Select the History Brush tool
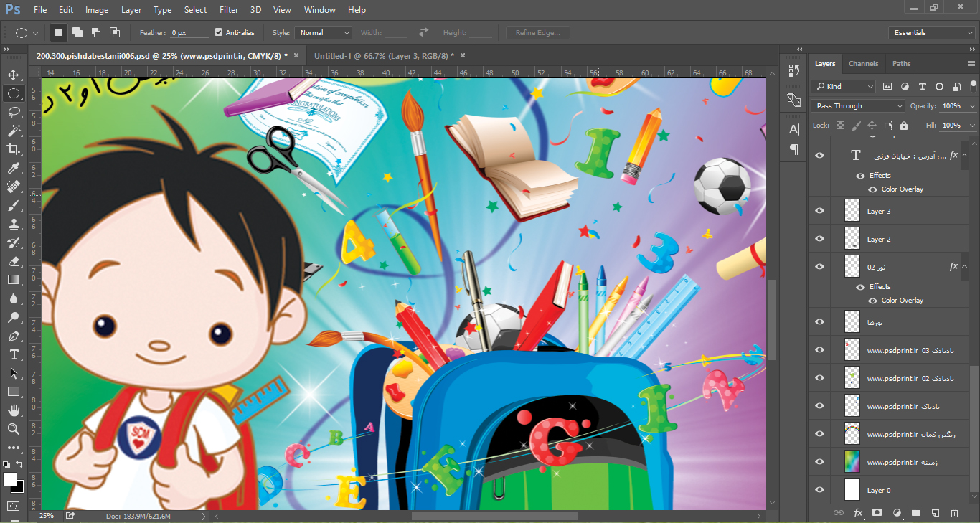The height and width of the screenshot is (523, 980). (13, 242)
